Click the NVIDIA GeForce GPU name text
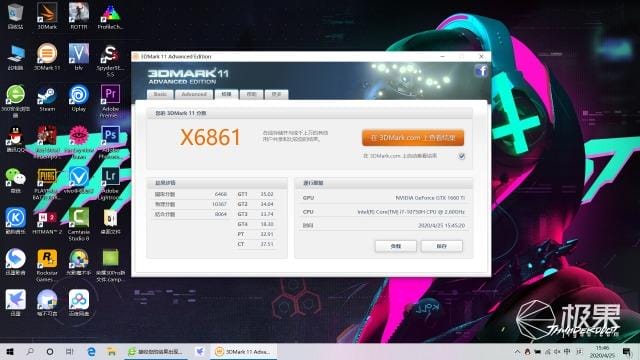The height and width of the screenshot is (360, 640). [x=430, y=198]
